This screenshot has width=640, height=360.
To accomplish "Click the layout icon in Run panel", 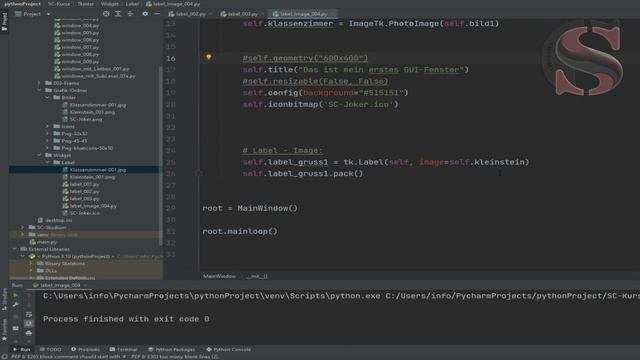I will pyautogui.click(x=16, y=328).
